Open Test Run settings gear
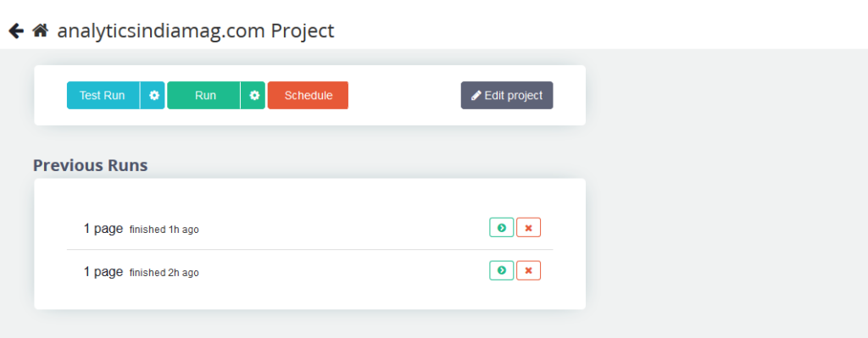 (x=153, y=95)
